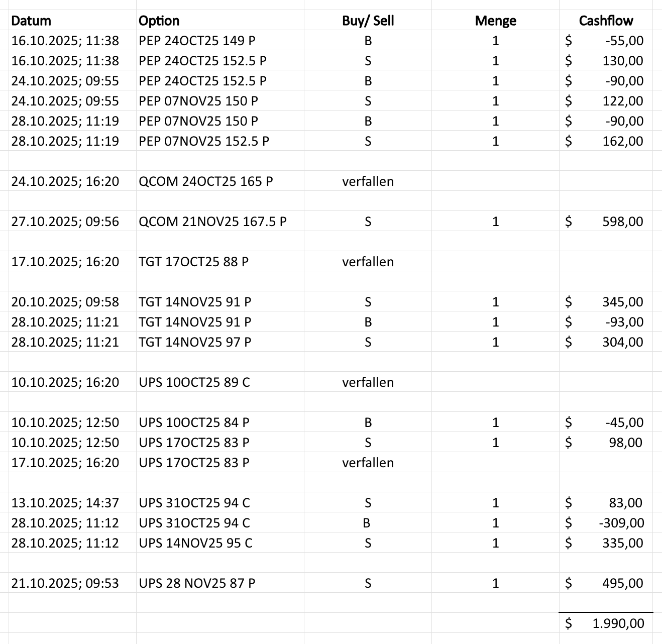
Task: Click the 598,00 cashflow cell
Action: [622, 222]
